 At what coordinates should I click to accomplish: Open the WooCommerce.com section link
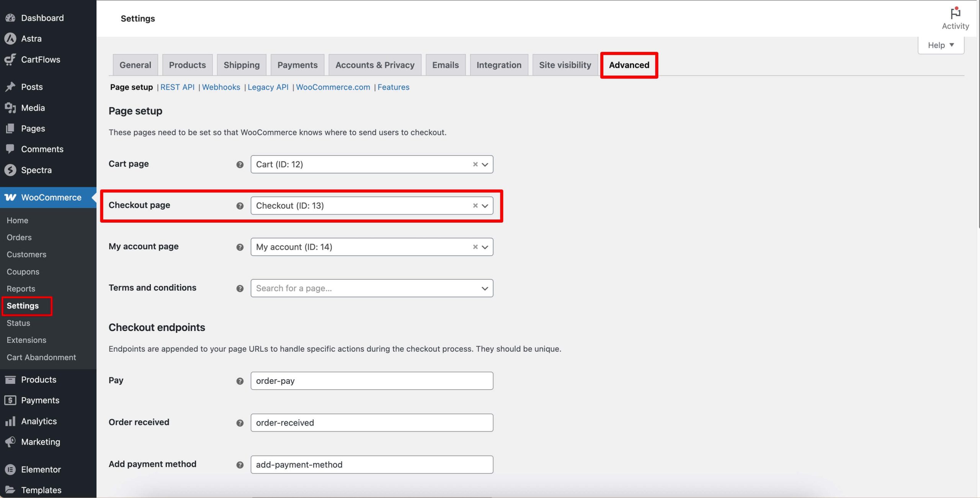tap(333, 87)
